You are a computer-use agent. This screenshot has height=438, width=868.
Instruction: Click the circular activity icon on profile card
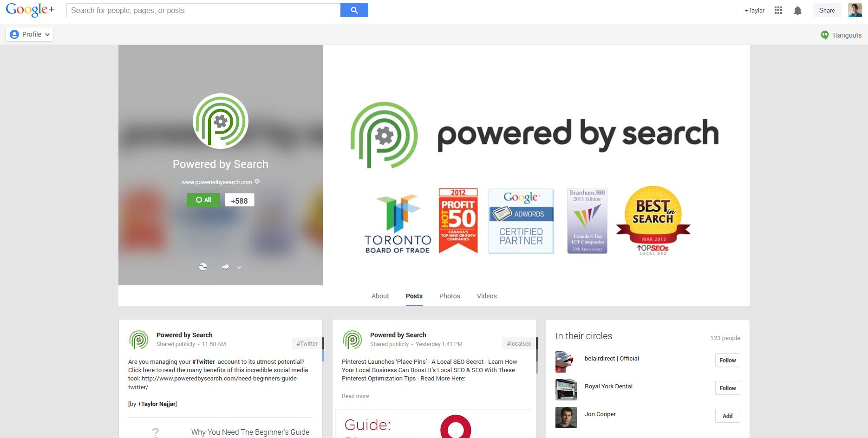point(203,267)
